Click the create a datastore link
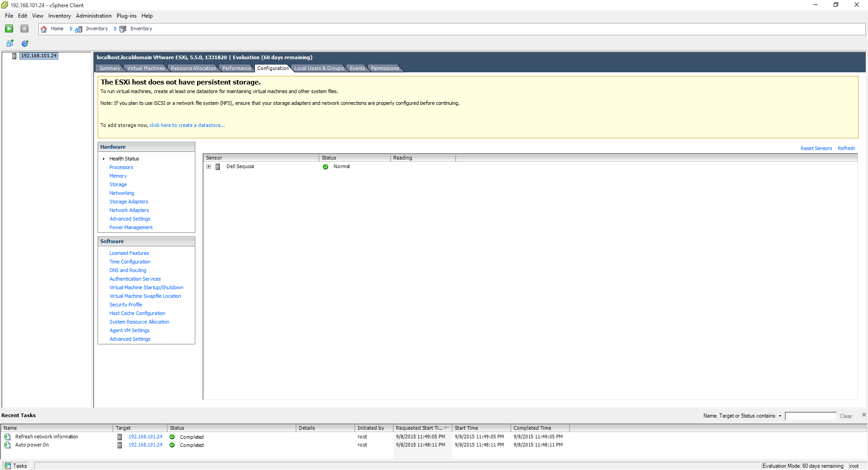Image resolution: width=868 pixels, height=470 pixels. pyautogui.click(x=187, y=125)
